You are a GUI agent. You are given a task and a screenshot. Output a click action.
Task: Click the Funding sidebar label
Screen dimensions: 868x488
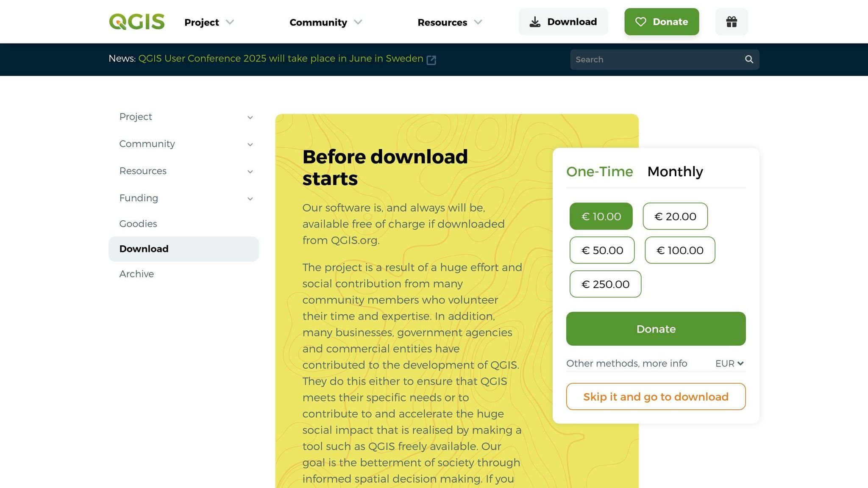pyautogui.click(x=139, y=198)
